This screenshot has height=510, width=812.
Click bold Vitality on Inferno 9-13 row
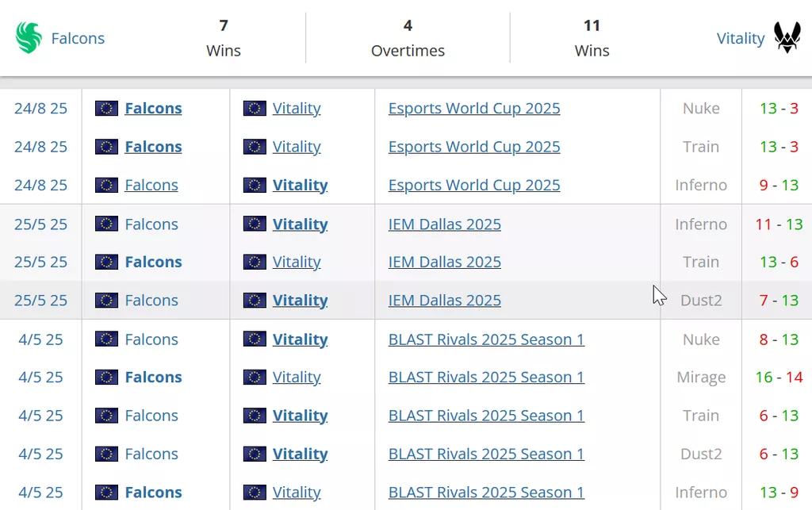click(x=300, y=186)
